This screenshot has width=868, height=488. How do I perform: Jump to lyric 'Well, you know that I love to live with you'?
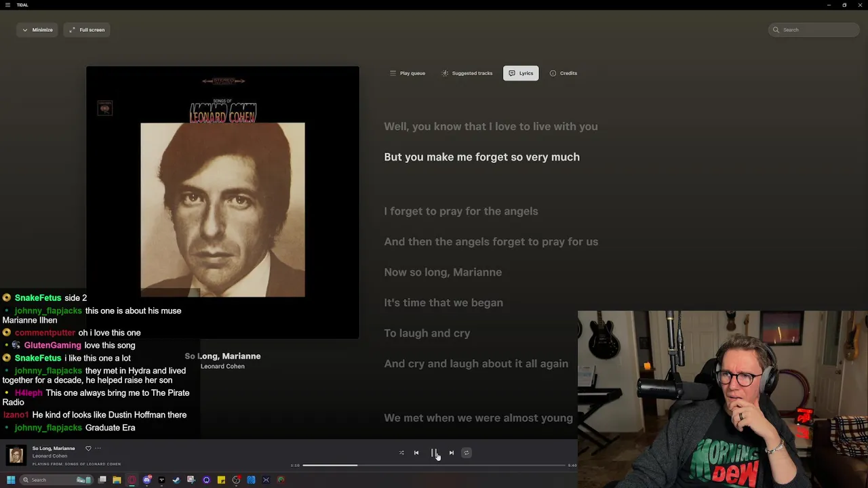(491, 126)
